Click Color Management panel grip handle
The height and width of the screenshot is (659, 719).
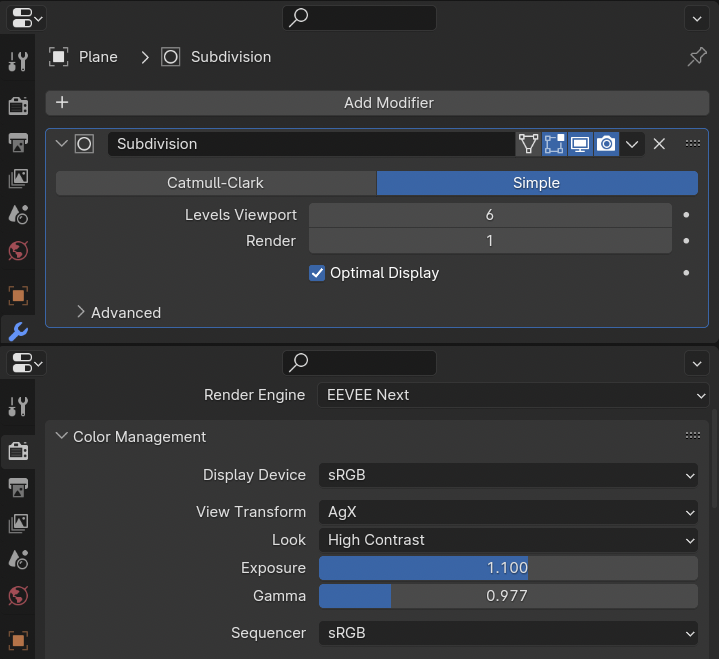tap(692, 436)
